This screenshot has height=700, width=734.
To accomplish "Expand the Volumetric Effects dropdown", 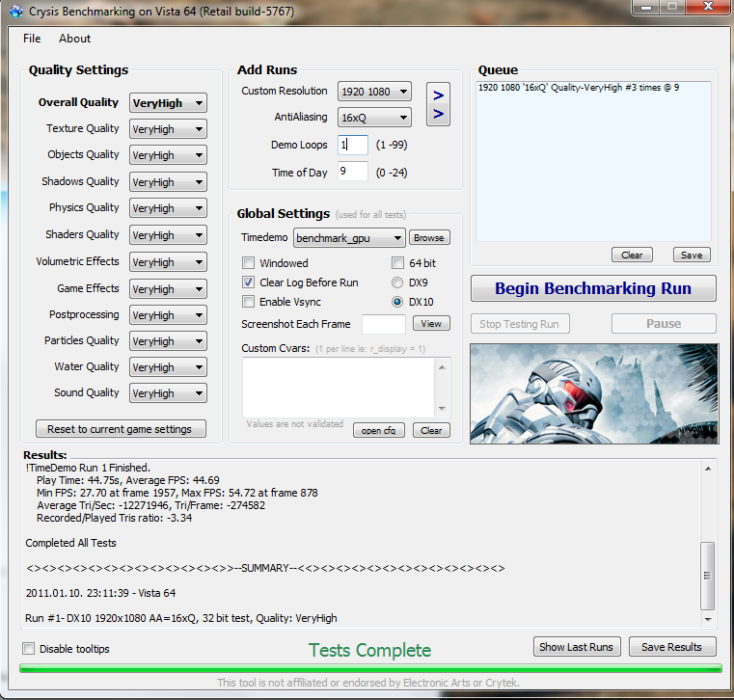I will click(168, 262).
